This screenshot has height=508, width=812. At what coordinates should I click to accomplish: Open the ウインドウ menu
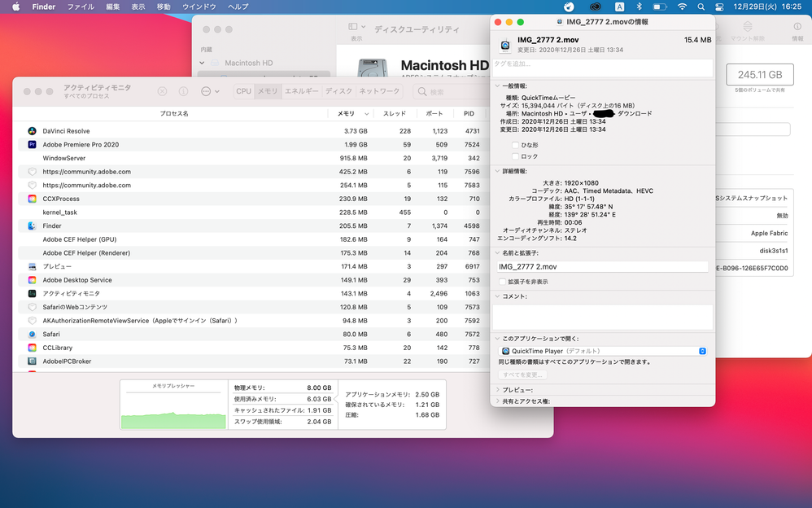pos(199,7)
